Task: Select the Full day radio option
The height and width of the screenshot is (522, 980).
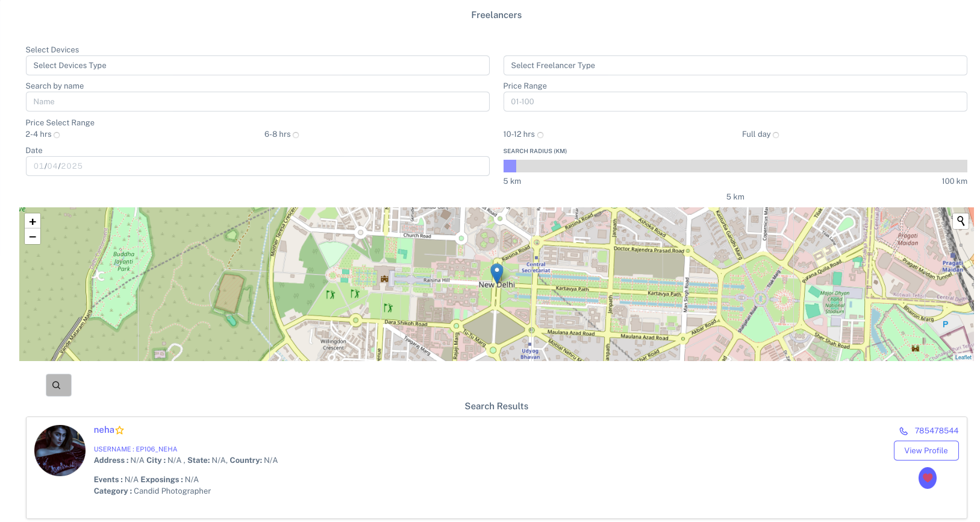Action: click(776, 135)
